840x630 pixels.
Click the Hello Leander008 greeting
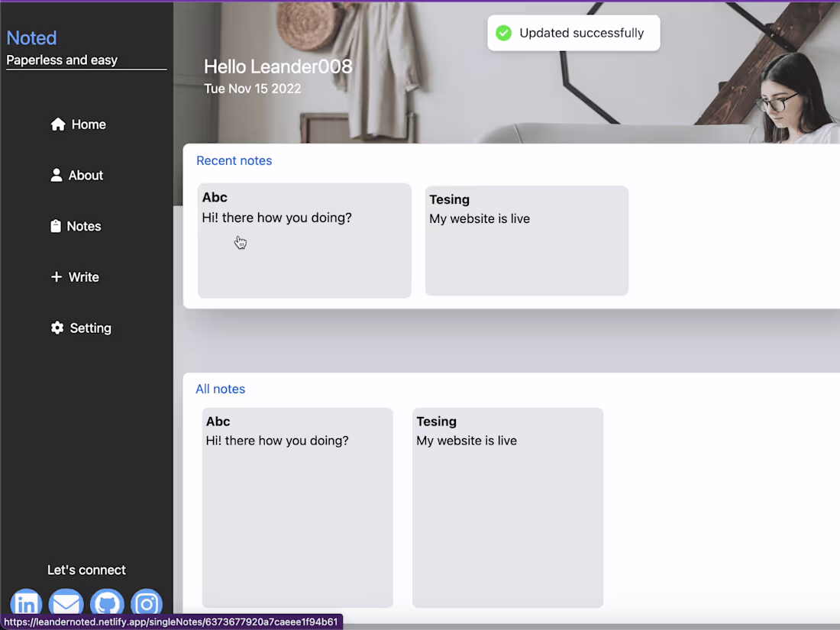[278, 66]
